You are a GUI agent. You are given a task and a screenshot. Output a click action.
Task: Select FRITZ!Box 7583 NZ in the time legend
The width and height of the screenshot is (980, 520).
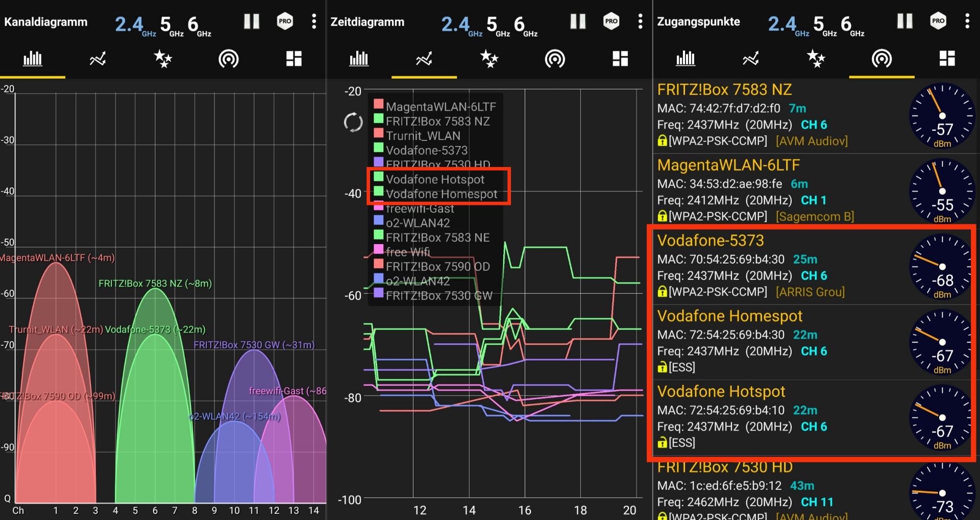(x=438, y=122)
